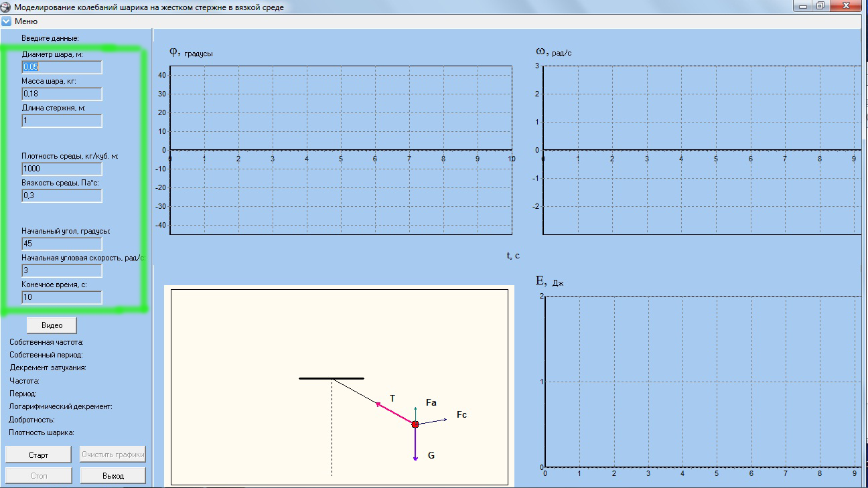This screenshot has width=868, height=488.
Task: Click the "Собственный период:" label
Action: 46,355
